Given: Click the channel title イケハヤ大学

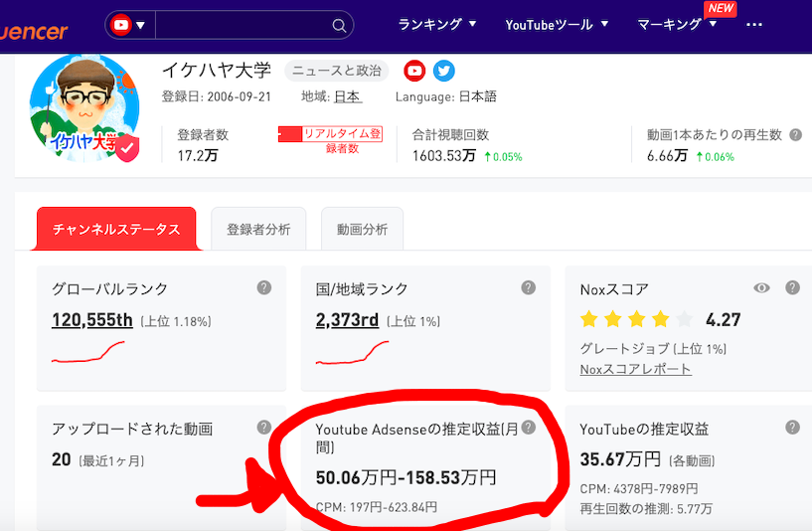Looking at the screenshot, I should 217,70.
